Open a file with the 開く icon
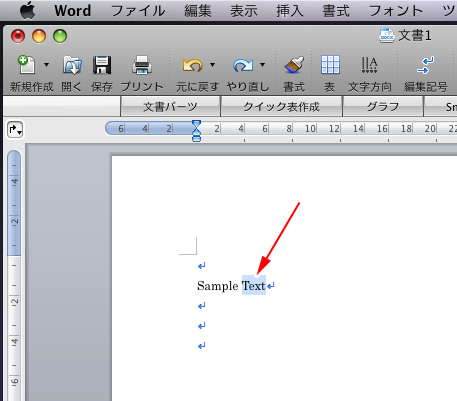This screenshot has width=457, height=401. (72, 65)
